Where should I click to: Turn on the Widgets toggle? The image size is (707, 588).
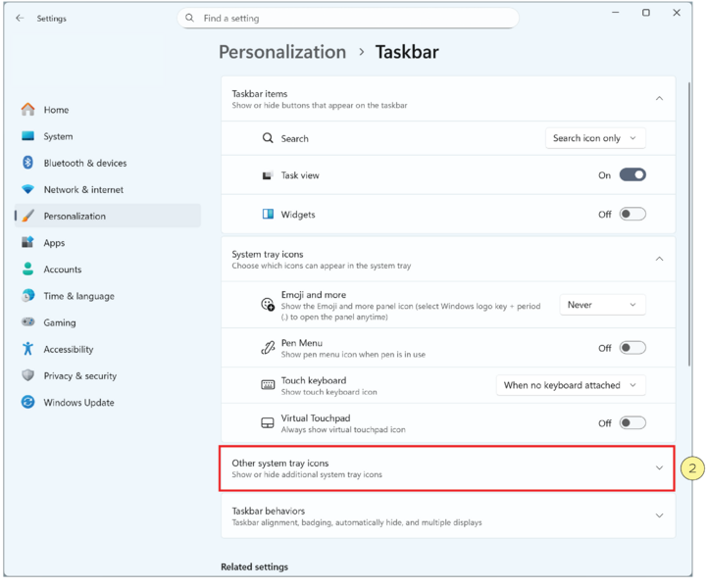pos(632,214)
